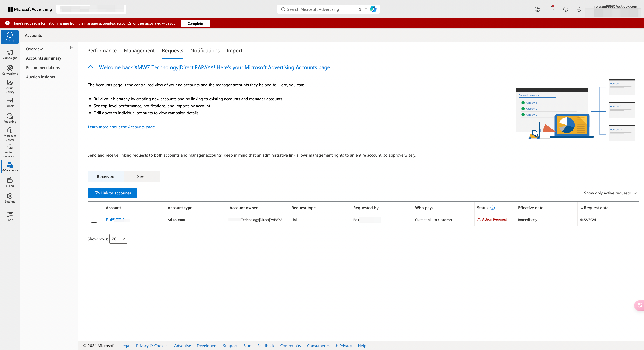Screen dimensions: 644x350
Task: Open the Feedback footer link
Action: click(265, 346)
